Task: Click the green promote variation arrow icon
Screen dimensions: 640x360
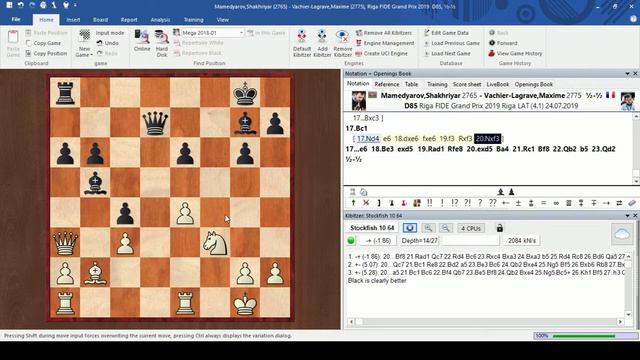Action: (353, 203)
